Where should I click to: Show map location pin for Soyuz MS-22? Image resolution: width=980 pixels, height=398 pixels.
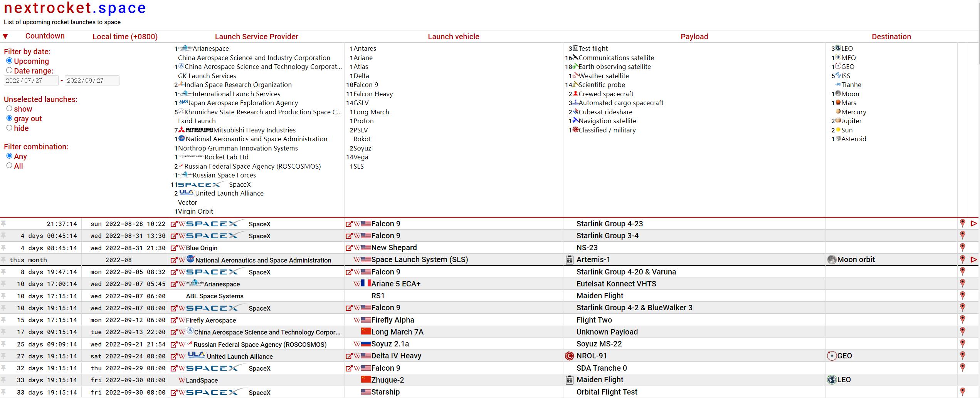pyautogui.click(x=962, y=343)
